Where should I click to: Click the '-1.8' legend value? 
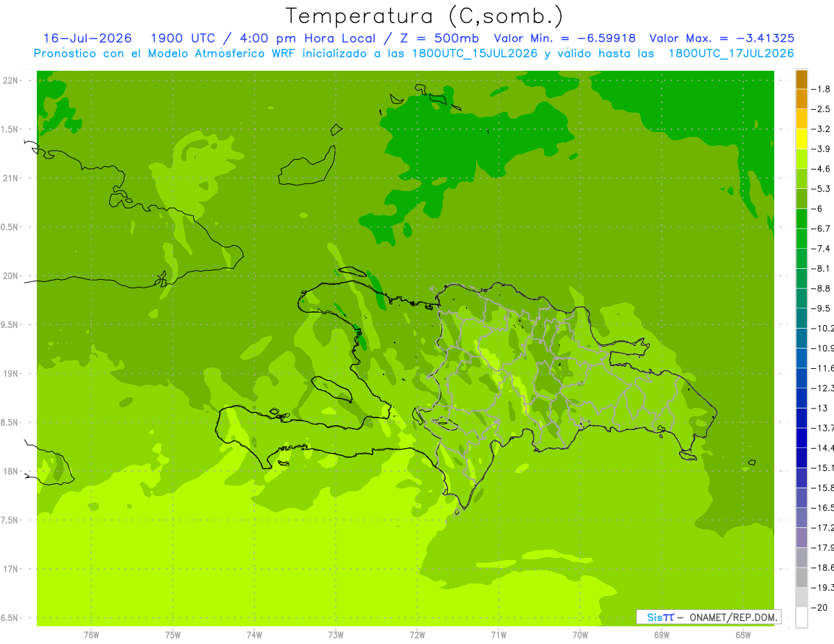point(821,89)
